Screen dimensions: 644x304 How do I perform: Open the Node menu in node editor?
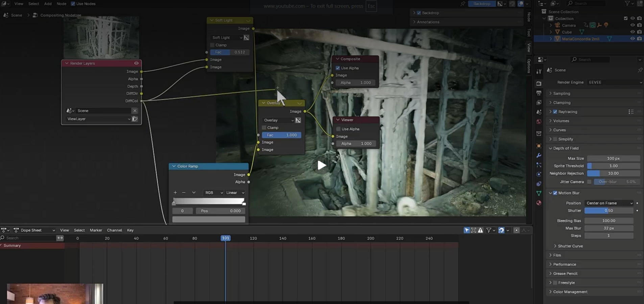click(62, 4)
